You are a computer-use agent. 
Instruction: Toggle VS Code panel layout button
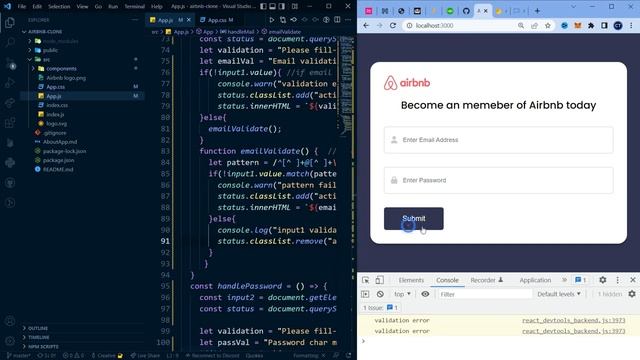(272, 6)
